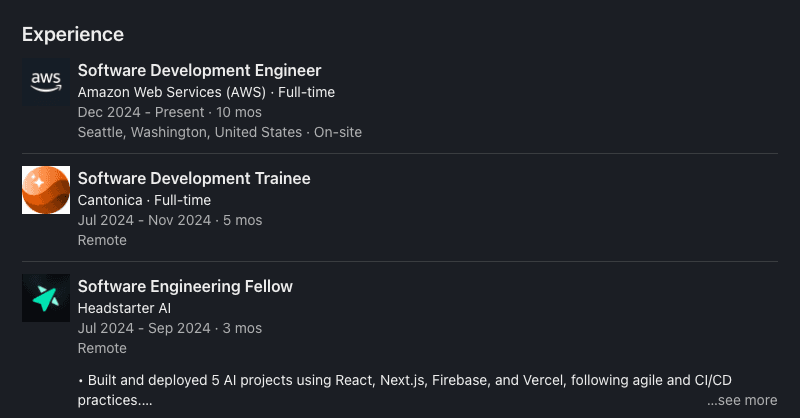
Task: Click the Experience section heading
Action: click(x=73, y=34)
